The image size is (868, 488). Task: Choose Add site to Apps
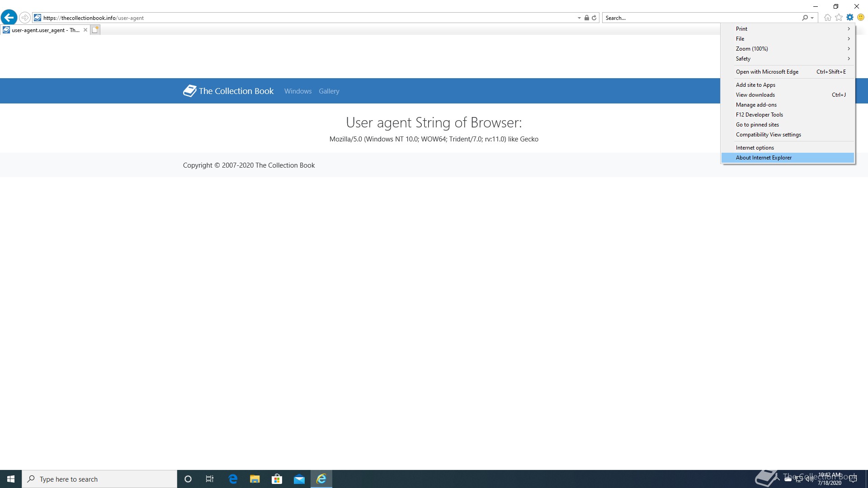(x=788, y=84)
